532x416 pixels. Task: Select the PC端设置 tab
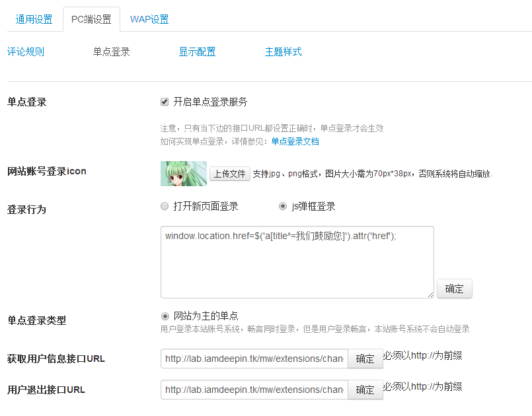91,19
